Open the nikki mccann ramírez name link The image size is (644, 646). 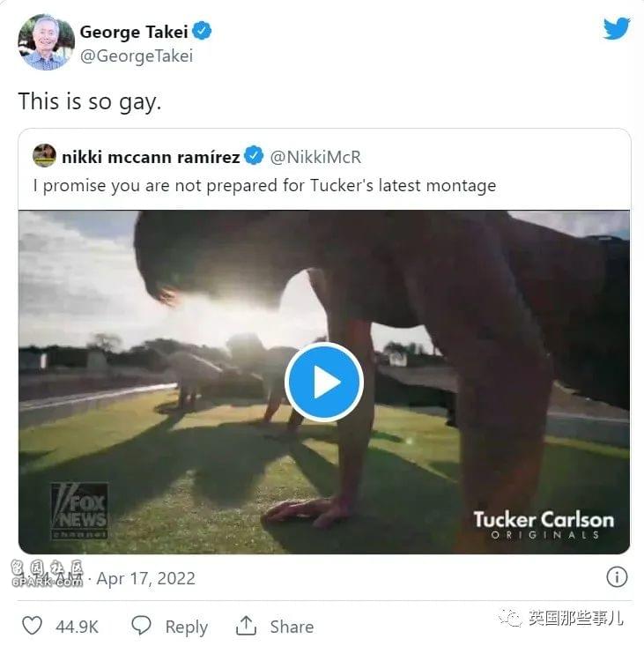tap(151, 157)
